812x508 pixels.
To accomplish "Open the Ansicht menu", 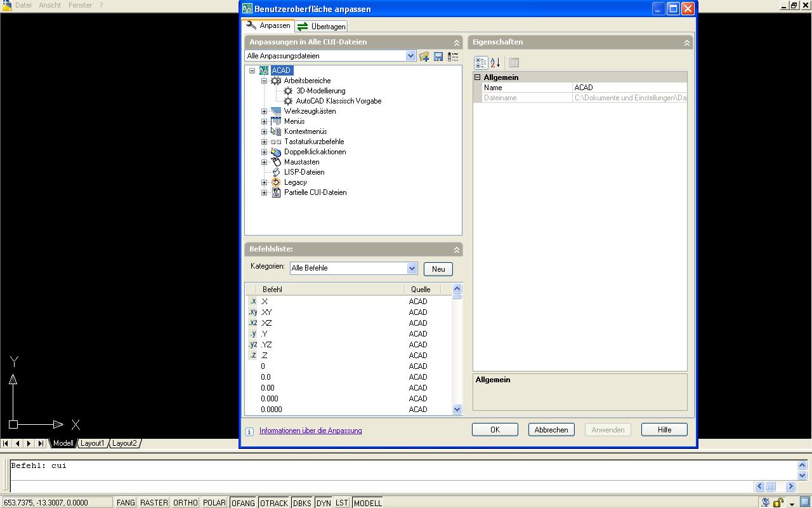I will coord(50,5).
